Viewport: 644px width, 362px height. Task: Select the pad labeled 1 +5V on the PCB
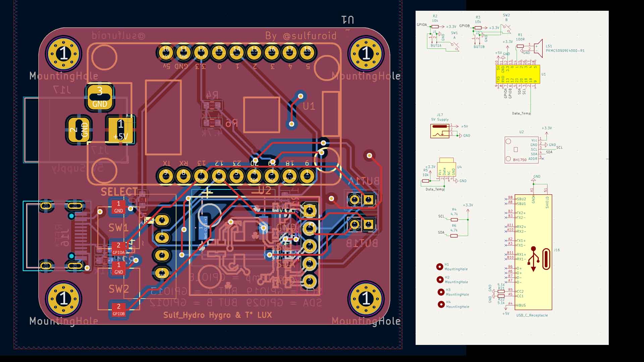(x=120, y=129)
